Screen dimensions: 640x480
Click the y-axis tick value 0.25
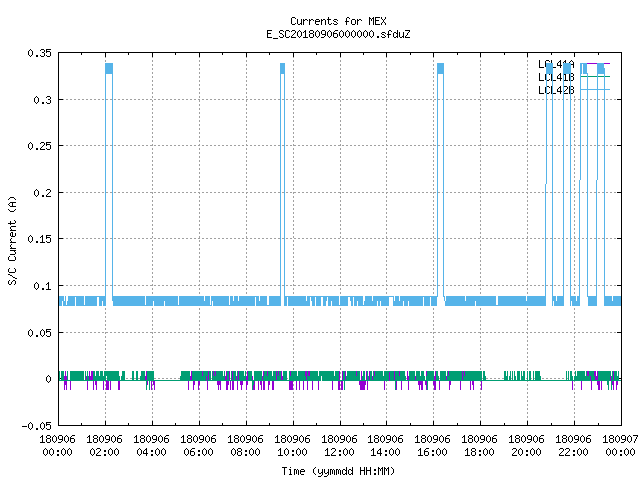pyautogui.click(x=40, y=146)
